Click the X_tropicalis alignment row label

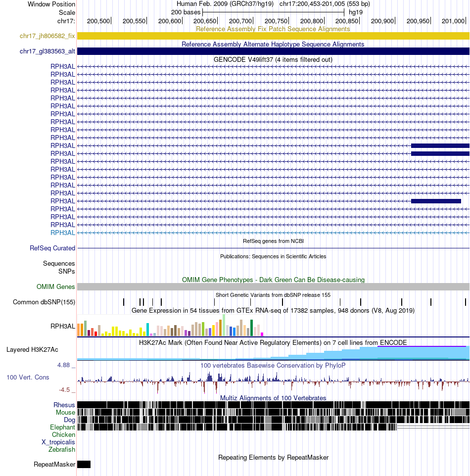[x=58, y=442]
